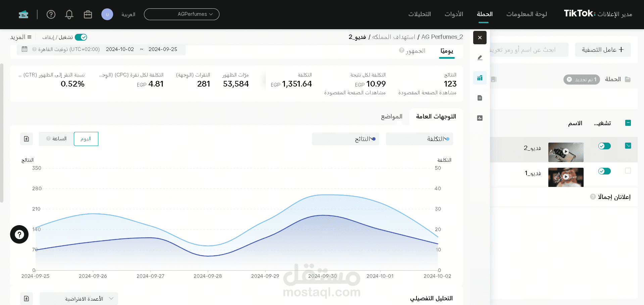The height and width of the screenshot is (305, 644).
Task: Click the info icon beside إعلانان إجمالًا
Action: pyautogui.click(x=593, y=197)
